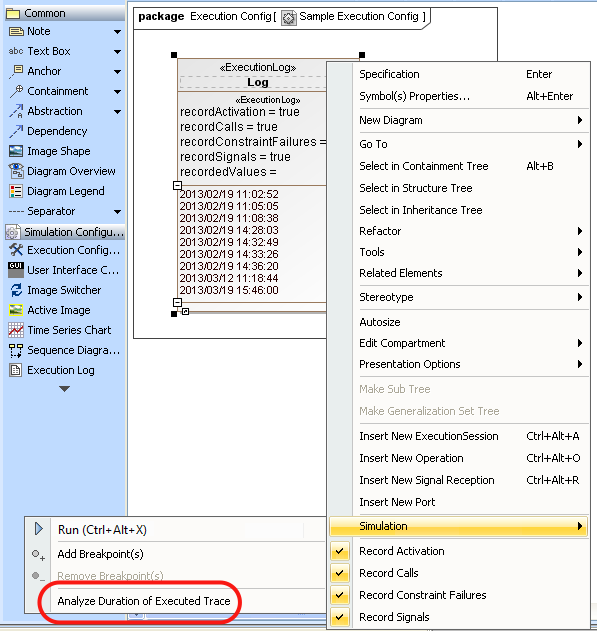The width and height of the screenshot is (597, 631).
Task: Open the Abstraction dropdown arrow
Action: coord(117,111)
